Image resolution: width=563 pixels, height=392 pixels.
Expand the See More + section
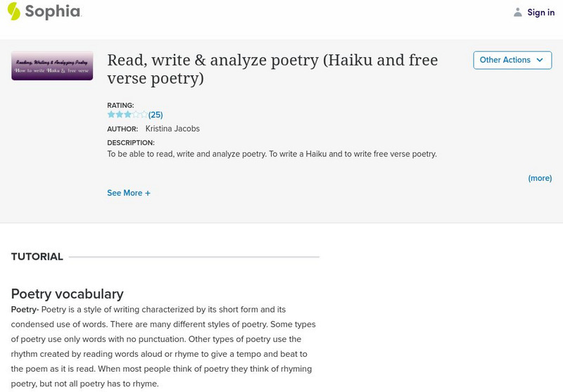point(129,193)
